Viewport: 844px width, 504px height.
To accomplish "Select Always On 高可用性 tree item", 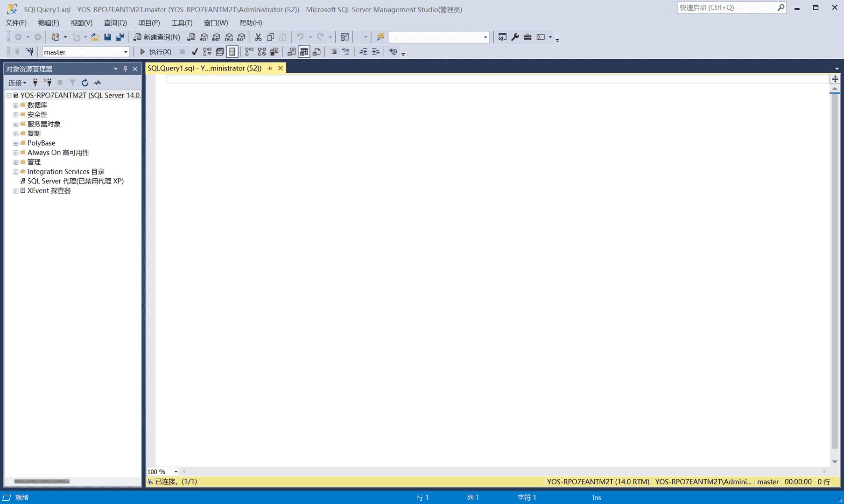I will coord(58,153).
